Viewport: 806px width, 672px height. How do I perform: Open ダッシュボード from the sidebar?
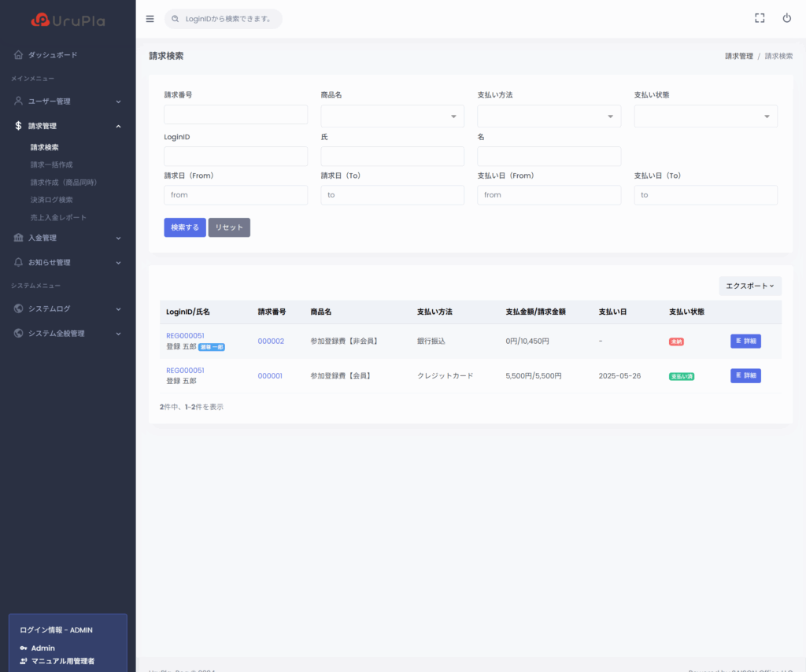pyautogui.click(x=53, y=55)
